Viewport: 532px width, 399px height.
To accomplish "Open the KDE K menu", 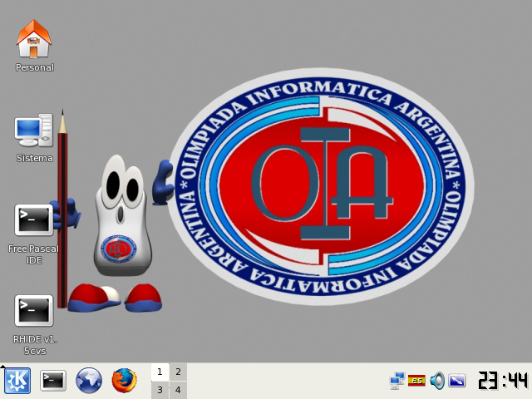I will [17, 381].
